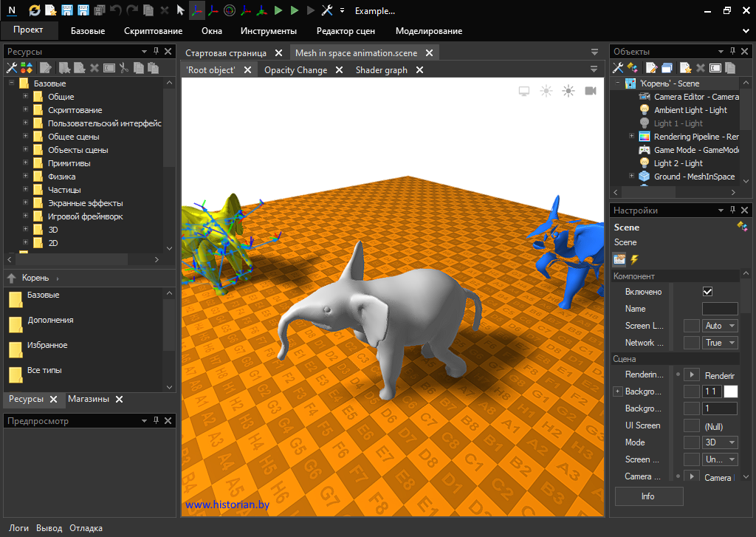Click the first green Play button
This screenshot has width=756, height=537.
pyautogui.click(x=278, y=10)
